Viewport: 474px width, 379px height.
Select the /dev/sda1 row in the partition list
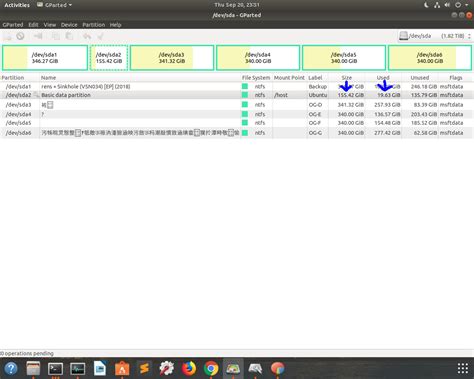[237, 86]
